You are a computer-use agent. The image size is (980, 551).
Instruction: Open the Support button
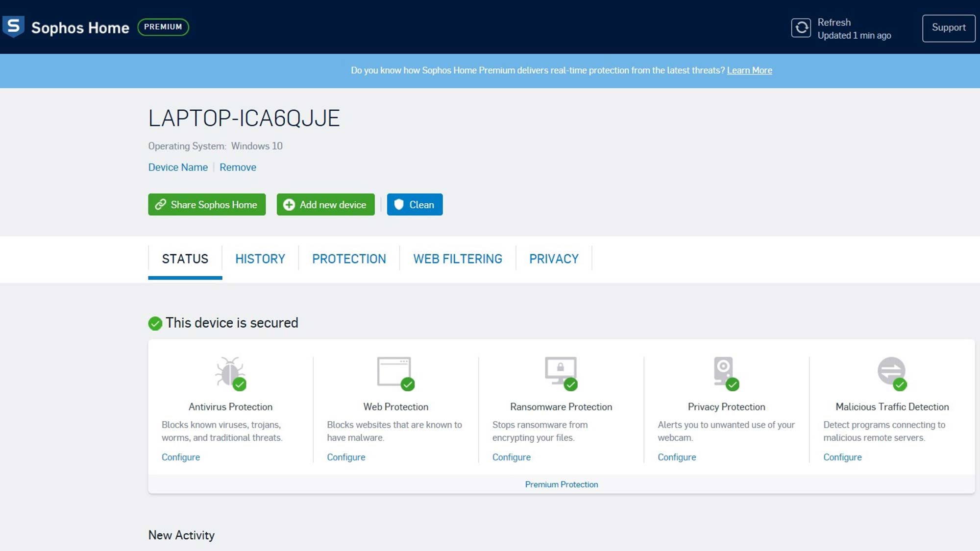949,28
